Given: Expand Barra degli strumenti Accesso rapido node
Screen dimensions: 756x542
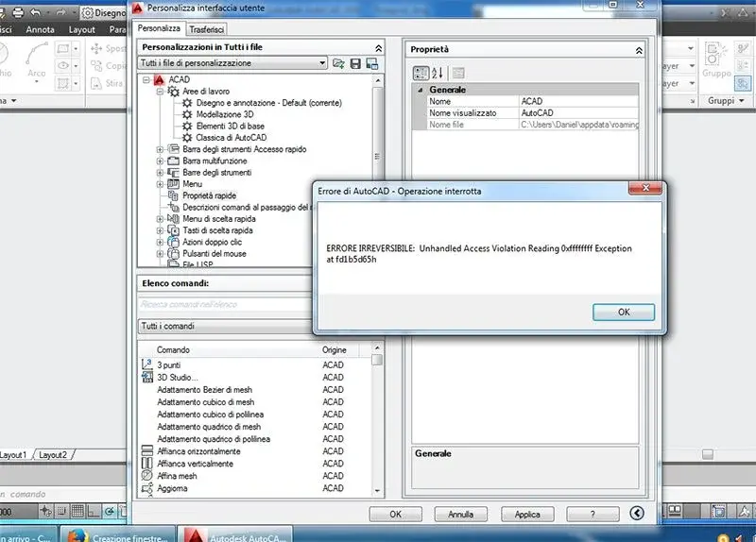Looking at the screenshot, I should [160, 150].
